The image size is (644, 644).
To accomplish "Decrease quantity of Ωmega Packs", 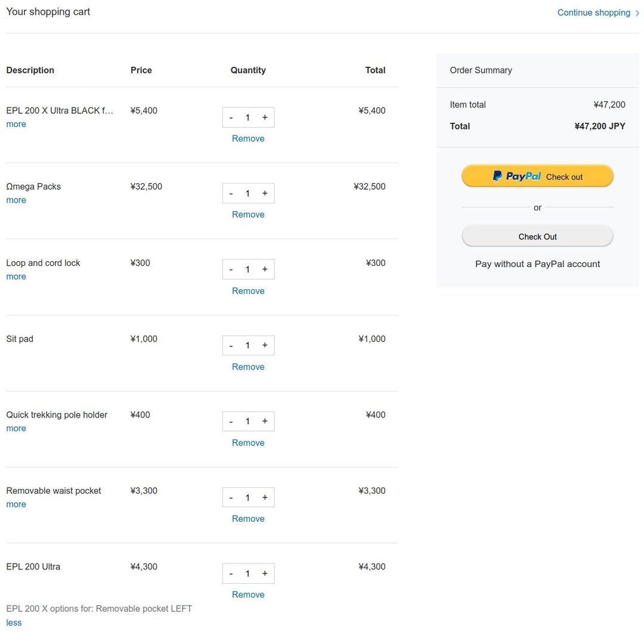I will (x=231, y=194).
